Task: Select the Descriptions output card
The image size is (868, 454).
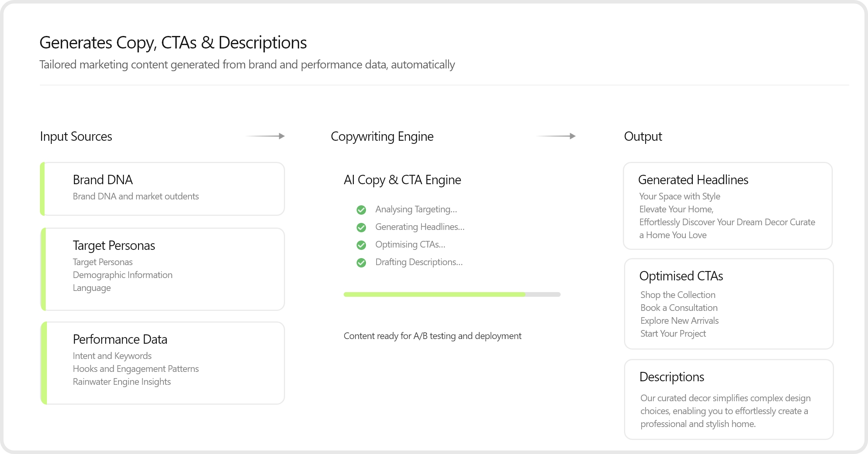Action: (x=729, y=399)
